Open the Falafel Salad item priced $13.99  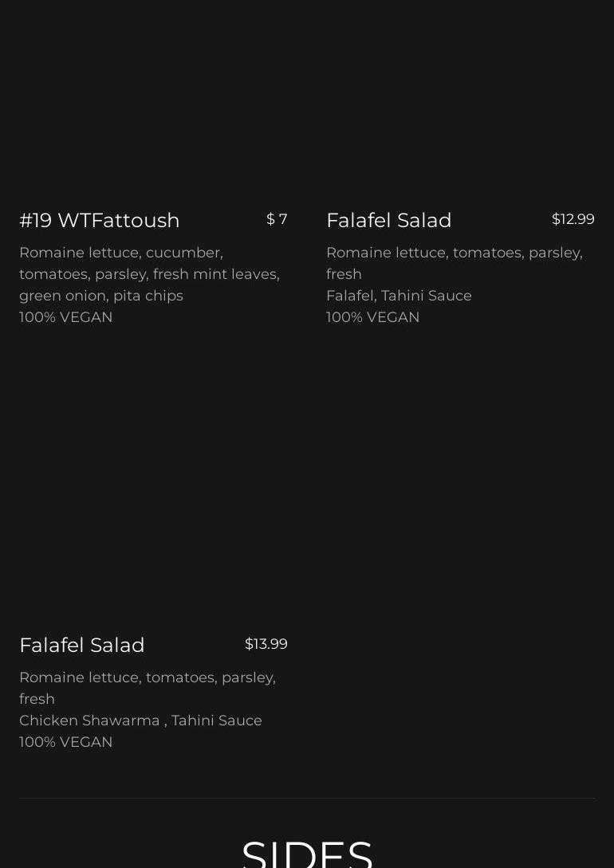(82, 646)
